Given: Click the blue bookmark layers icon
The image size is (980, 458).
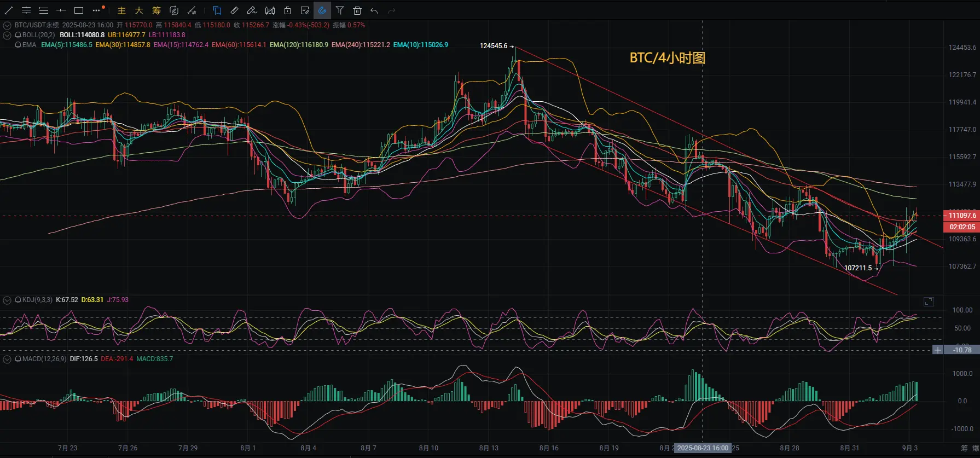Looking at the screenshot, I should 217,10.
